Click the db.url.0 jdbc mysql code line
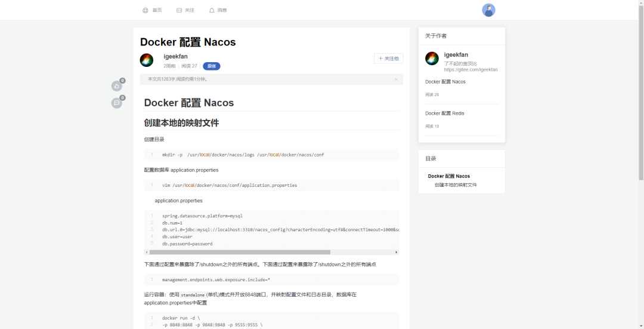The image size is (644, 329). pyautogui.click(x=280, y=230)
